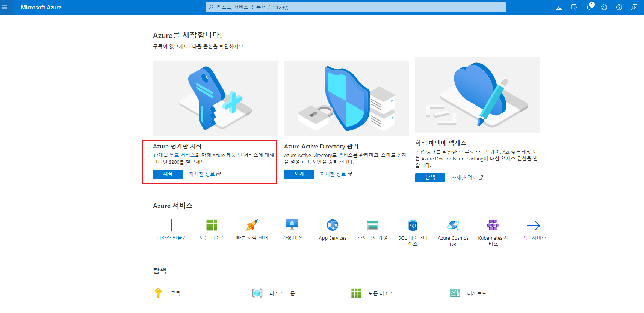Click the 보기 button for Active Directory
Screen dimensions: 644x313
pos(299,174)
